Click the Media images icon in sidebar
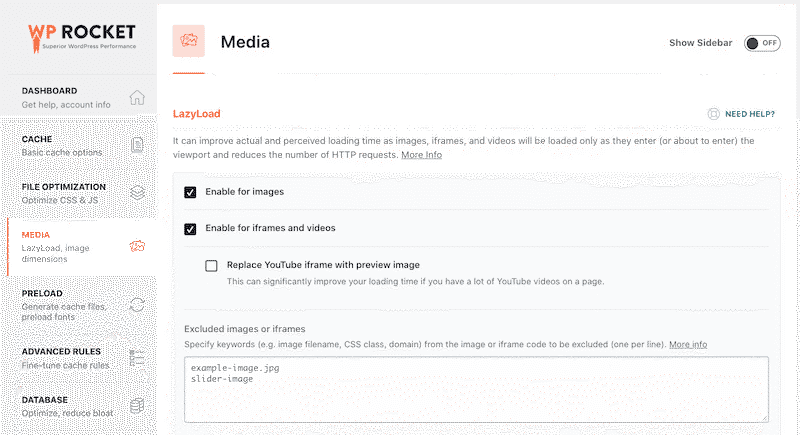 pos(137,246)
